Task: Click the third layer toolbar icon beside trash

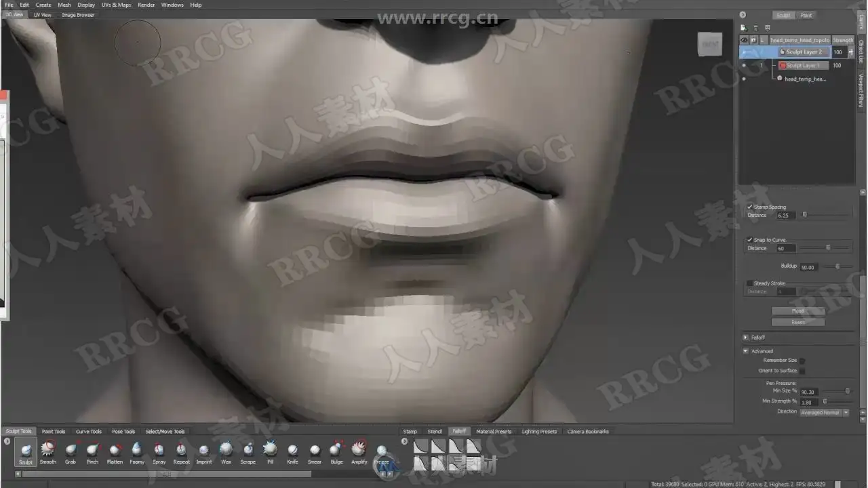Action: tap(768, 28)
